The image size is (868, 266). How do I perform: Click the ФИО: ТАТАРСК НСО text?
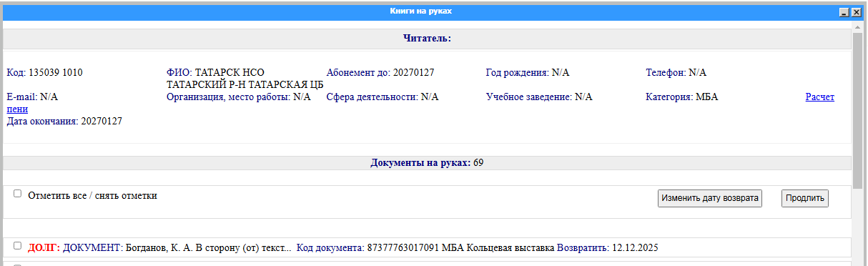point(215,73)
